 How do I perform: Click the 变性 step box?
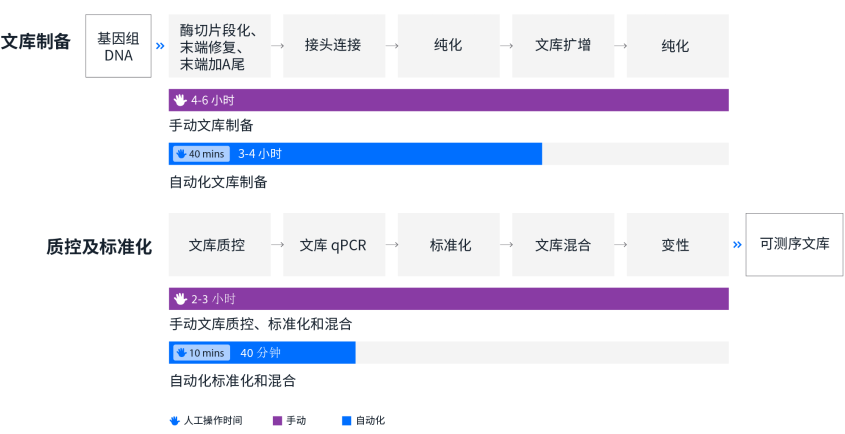(676, 244)
